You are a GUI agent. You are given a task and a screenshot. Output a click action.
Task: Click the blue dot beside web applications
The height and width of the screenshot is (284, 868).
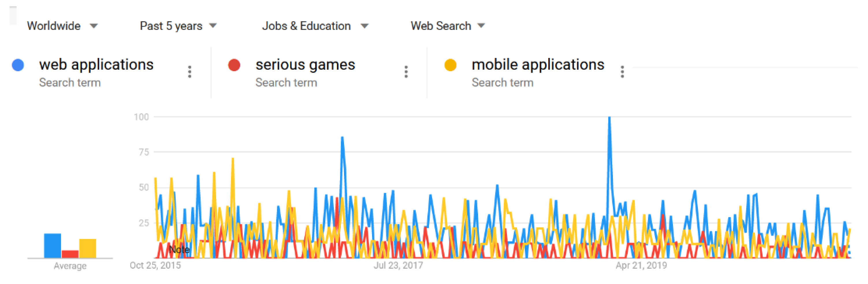(18, 65)
